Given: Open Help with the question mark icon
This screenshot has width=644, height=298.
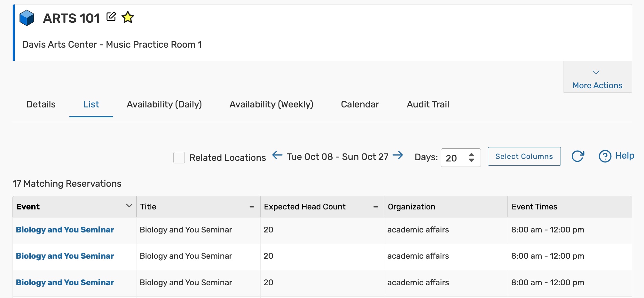Looking at the screenshot, I should point(605,156).
